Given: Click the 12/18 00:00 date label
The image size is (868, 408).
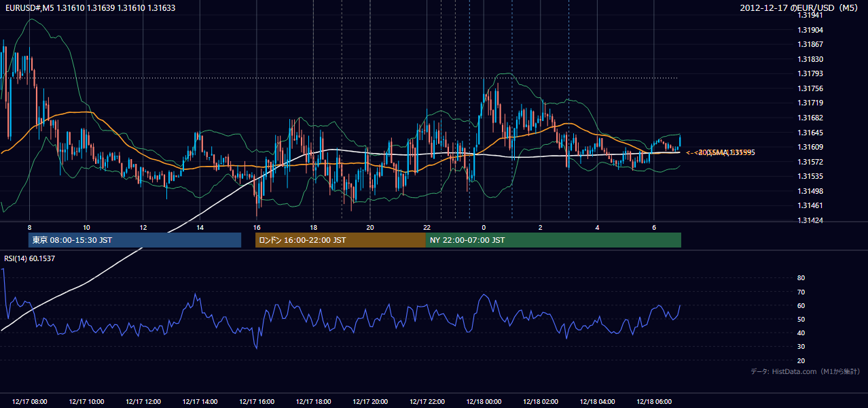Looking at the screenshot, I should [484, 402].
